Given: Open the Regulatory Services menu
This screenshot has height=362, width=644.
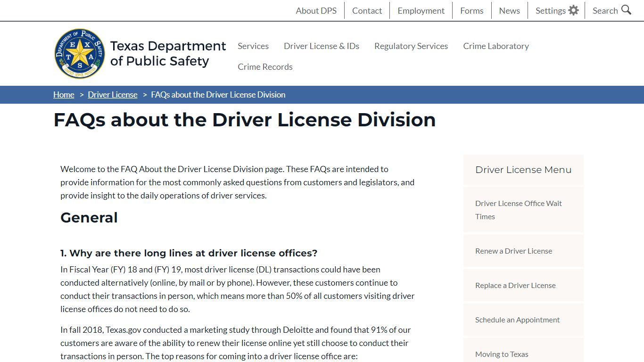Looking at the screenshot, I should click(411, 46).
